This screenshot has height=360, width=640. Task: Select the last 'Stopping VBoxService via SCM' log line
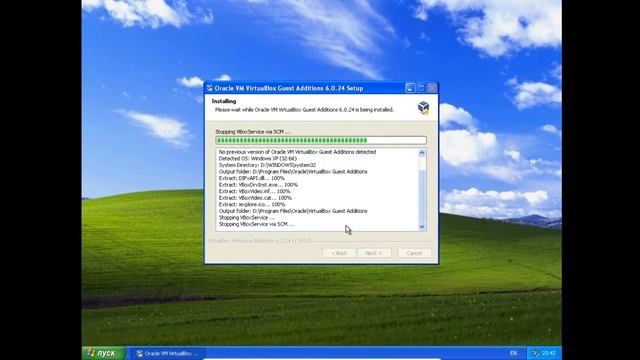coord(256,224)
